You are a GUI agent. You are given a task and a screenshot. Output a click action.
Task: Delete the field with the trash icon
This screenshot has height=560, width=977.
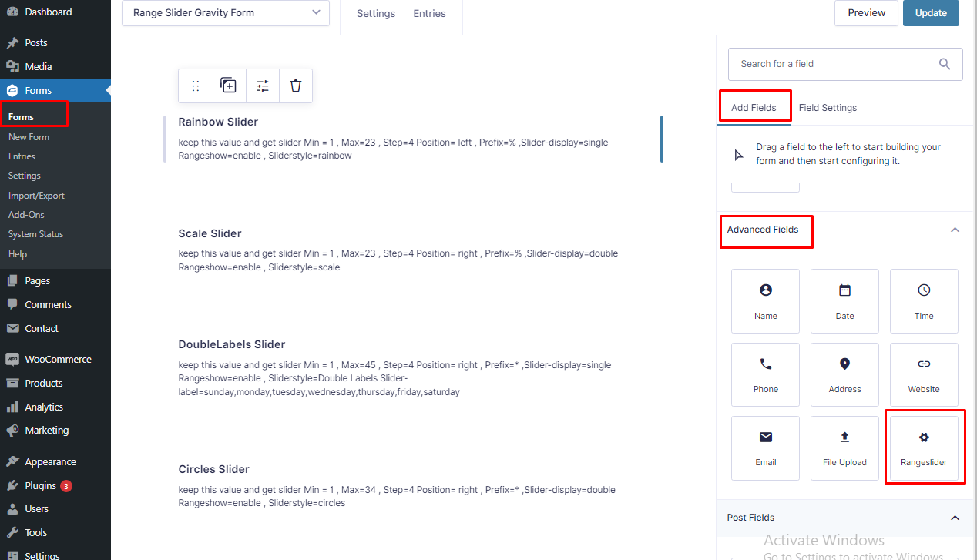click(295, 86)
